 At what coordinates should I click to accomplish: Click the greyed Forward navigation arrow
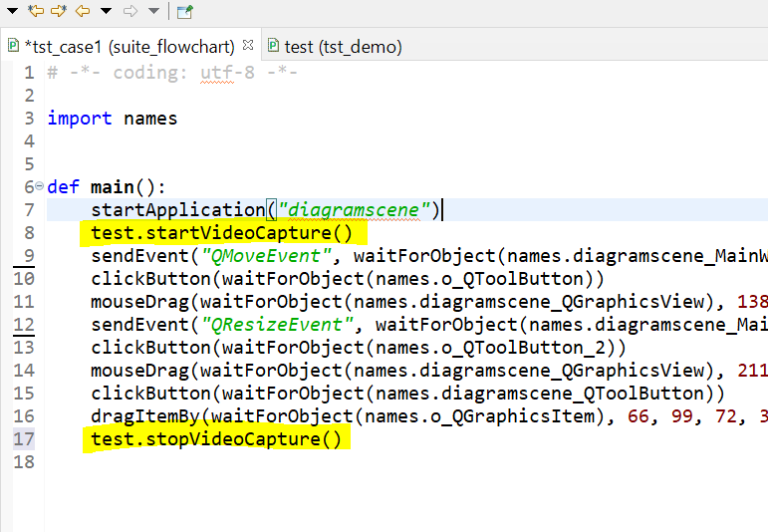(129, 11)
